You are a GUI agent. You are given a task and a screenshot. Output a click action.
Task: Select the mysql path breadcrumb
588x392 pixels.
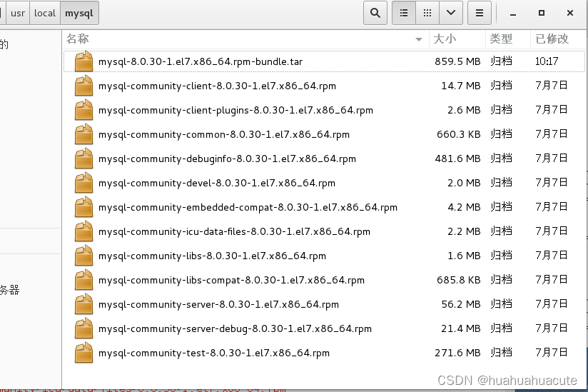coord(79,13)
